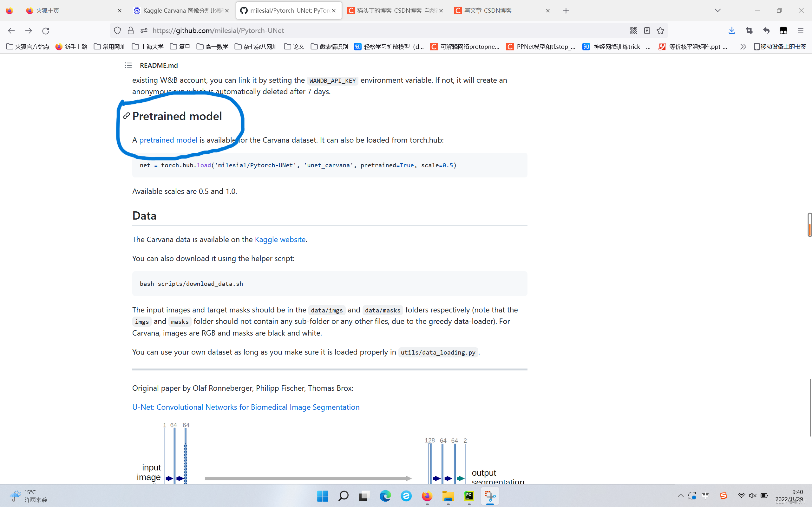Click the screenshot crop toolbar icon
This screenshot has height=507, width=812.
[749, 30]
